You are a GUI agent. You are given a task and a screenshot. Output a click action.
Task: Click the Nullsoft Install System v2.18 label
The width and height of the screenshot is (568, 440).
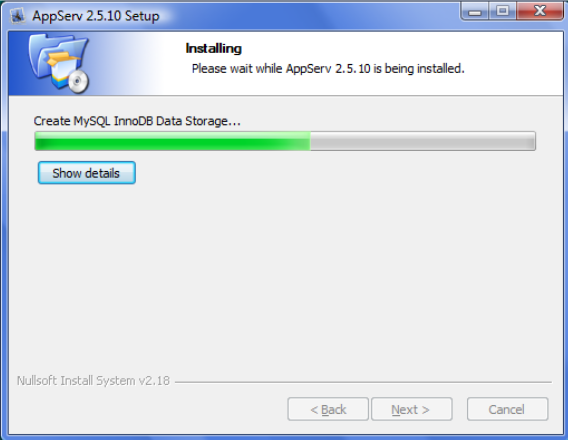93,381
